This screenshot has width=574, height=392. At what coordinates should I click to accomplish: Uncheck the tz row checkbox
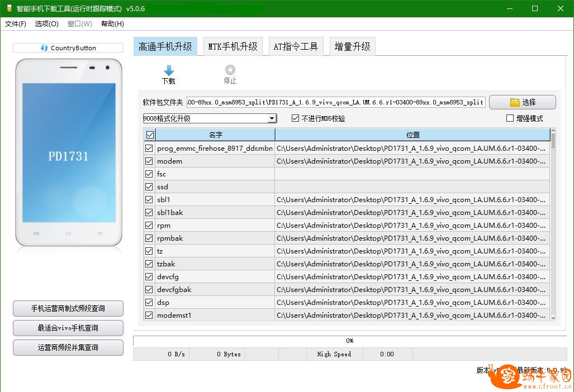tap(149, 251)
